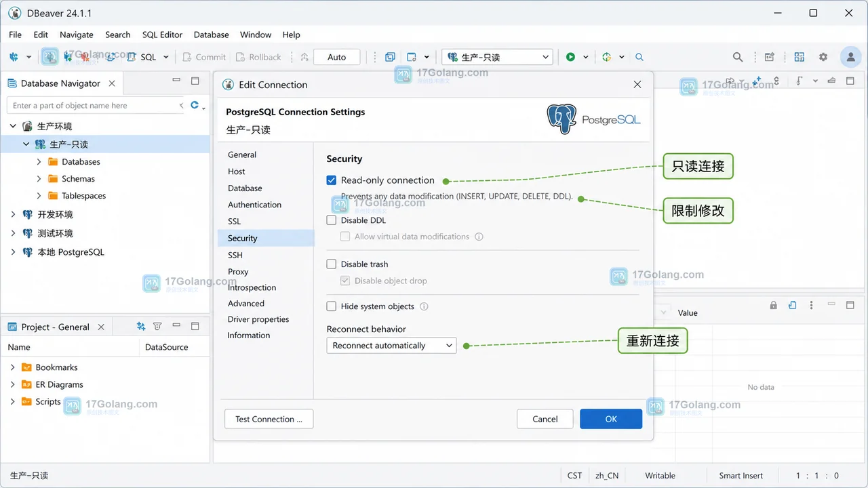Close the Database Navigator tab
Screen dimensions: 868x488
pos(112,83)
